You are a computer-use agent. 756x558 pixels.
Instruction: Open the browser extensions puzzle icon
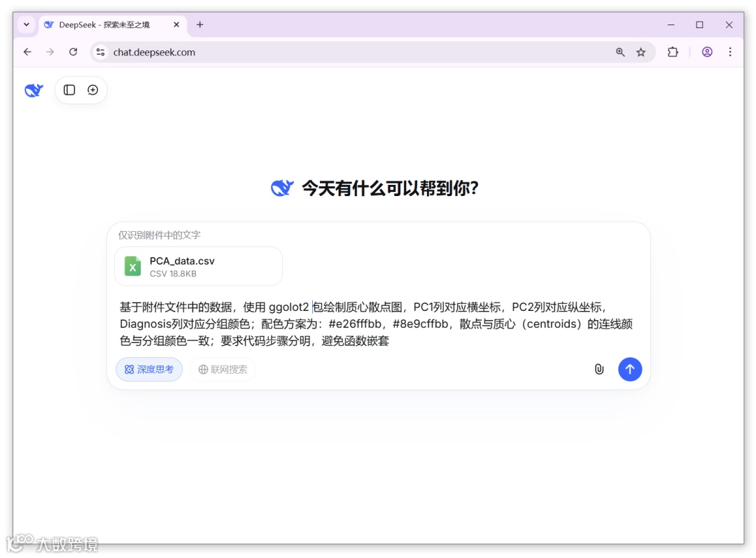[673, 52]
